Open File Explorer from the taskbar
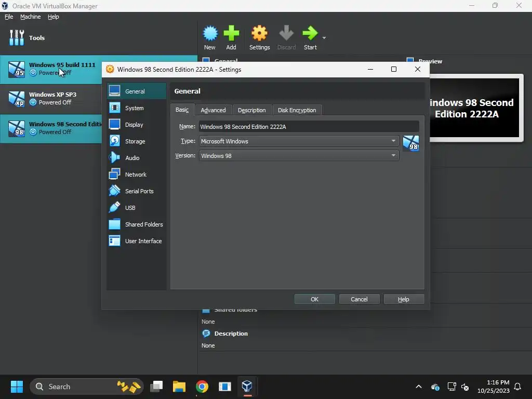The height and width of the screenshot is (399, 532). pos(179,387)
